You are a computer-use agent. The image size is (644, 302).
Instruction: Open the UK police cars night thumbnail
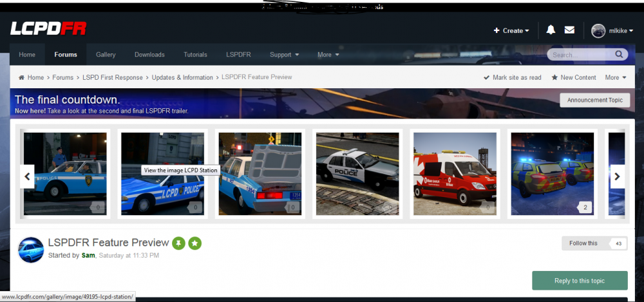pos(553,174)
